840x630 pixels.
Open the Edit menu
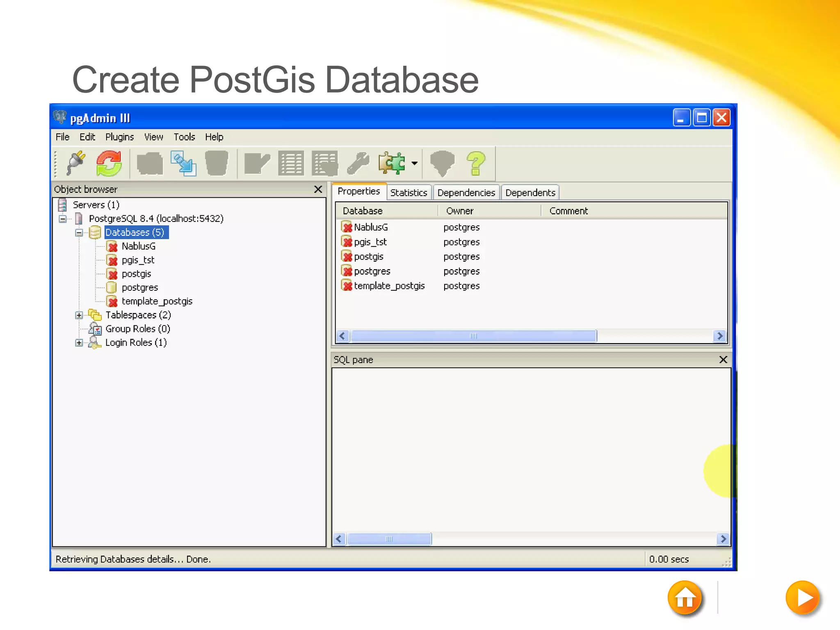[87, 137]
